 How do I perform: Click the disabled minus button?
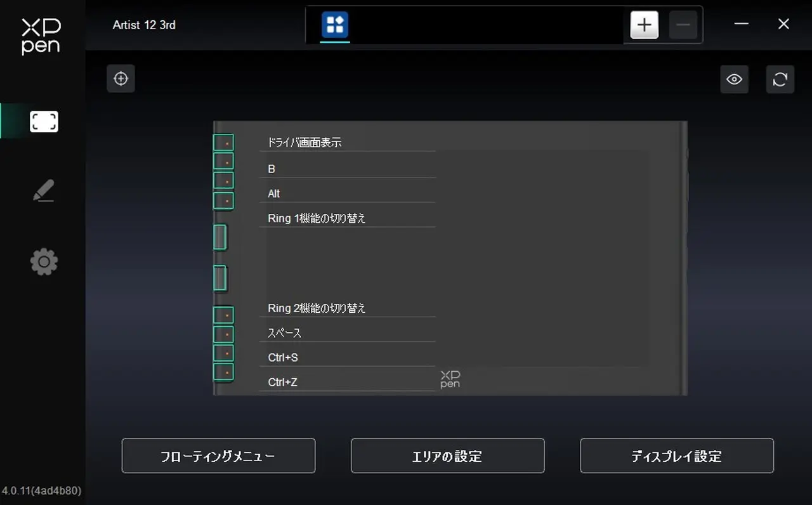click(683, 24)
